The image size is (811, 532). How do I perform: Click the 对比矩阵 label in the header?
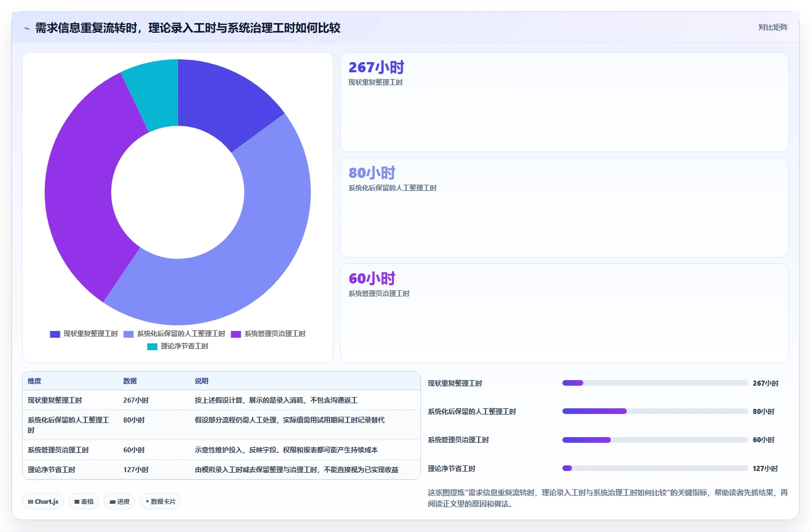(773, 27)
